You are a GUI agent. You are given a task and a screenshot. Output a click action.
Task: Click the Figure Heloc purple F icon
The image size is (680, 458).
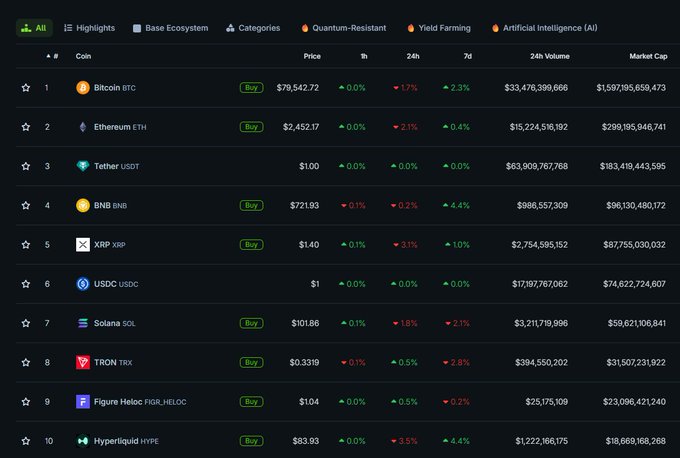click(83, 402)
